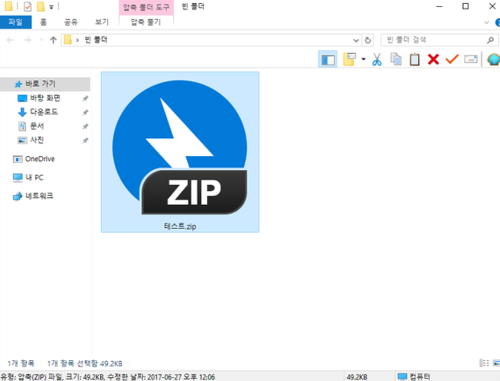Click the folder system icon in title bar
The image size is (500, 381).
point(8,6)
